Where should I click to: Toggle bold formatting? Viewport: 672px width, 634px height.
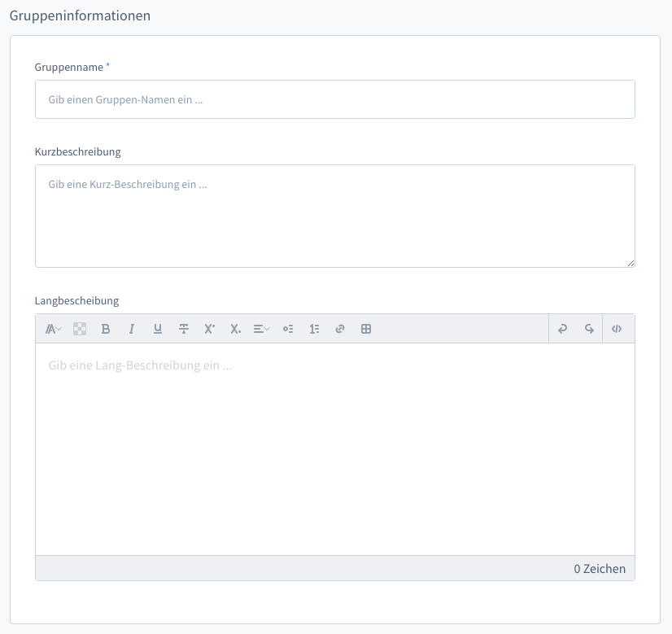[106, 329]
